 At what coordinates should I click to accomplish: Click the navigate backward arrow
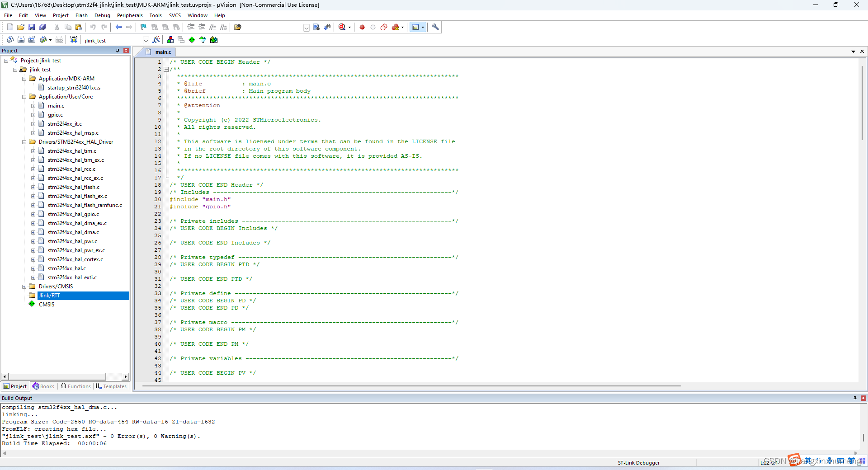[118, 27]
